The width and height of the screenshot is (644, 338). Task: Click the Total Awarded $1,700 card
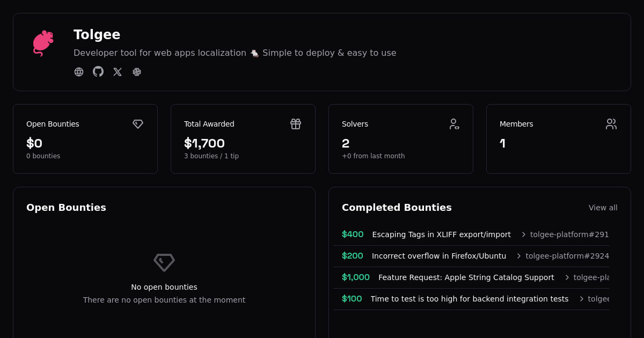coord(243,139)
